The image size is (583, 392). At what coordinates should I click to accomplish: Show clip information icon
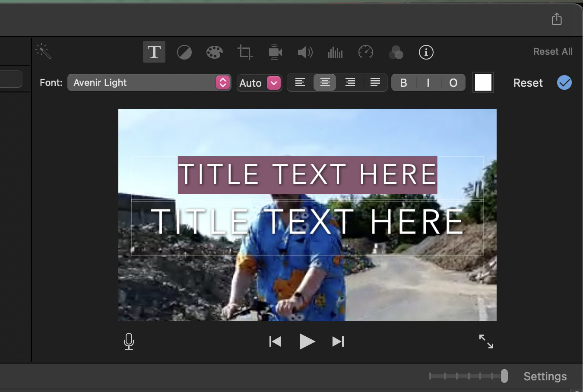pos(426,52)
